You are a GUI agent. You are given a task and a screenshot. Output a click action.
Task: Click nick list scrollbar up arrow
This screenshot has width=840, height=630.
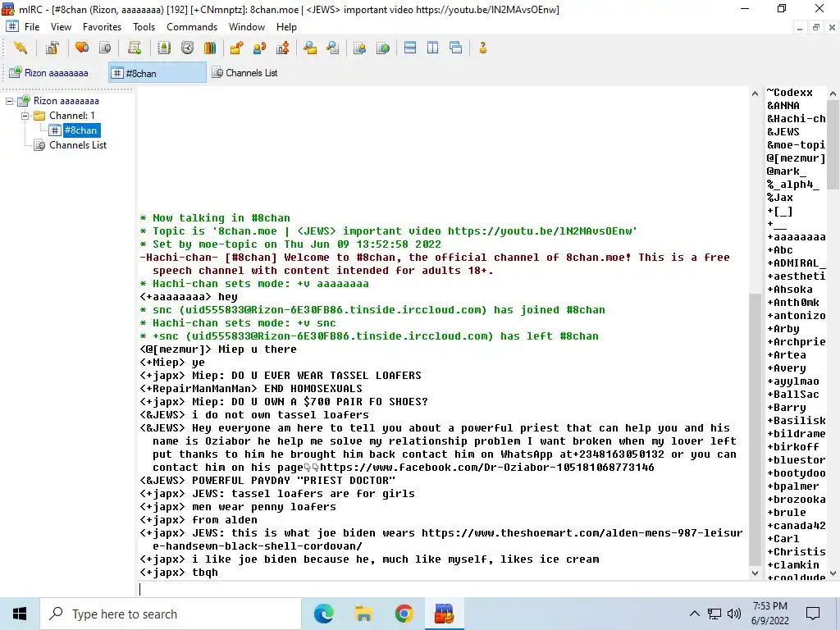pos(833,94)
